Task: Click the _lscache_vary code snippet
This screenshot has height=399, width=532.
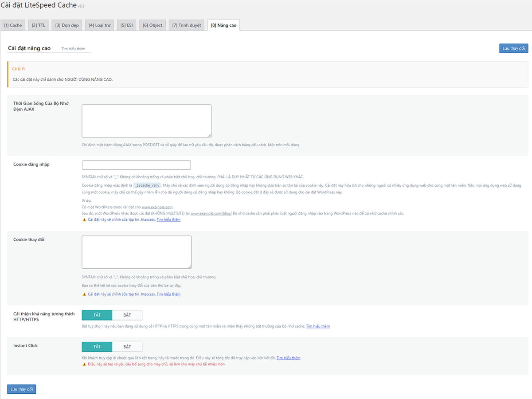Action: tap(147, 185)
